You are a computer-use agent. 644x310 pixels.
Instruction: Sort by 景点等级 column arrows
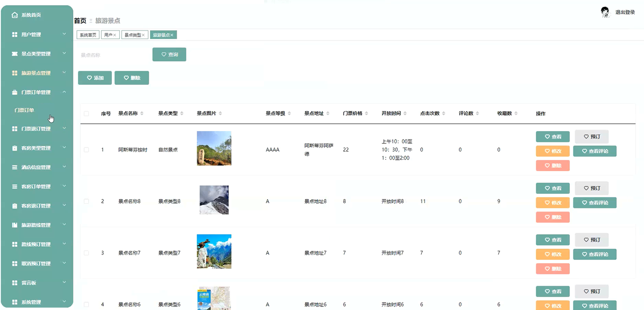(289, 113)
